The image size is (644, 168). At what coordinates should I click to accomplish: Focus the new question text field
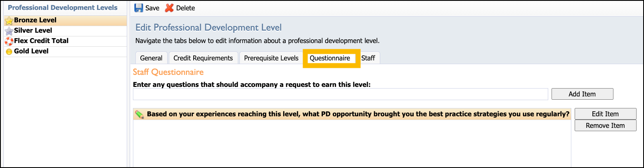tap(341, 94)
